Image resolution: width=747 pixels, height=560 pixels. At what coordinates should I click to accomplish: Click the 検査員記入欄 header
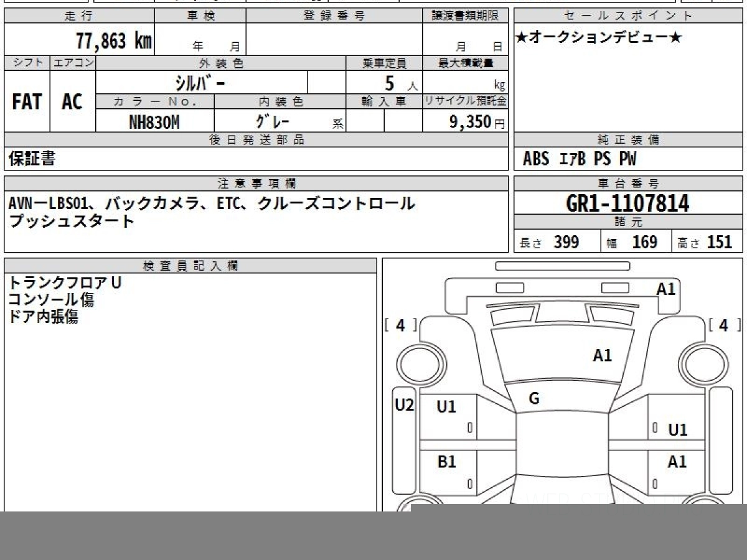click(x=190, y=266)
